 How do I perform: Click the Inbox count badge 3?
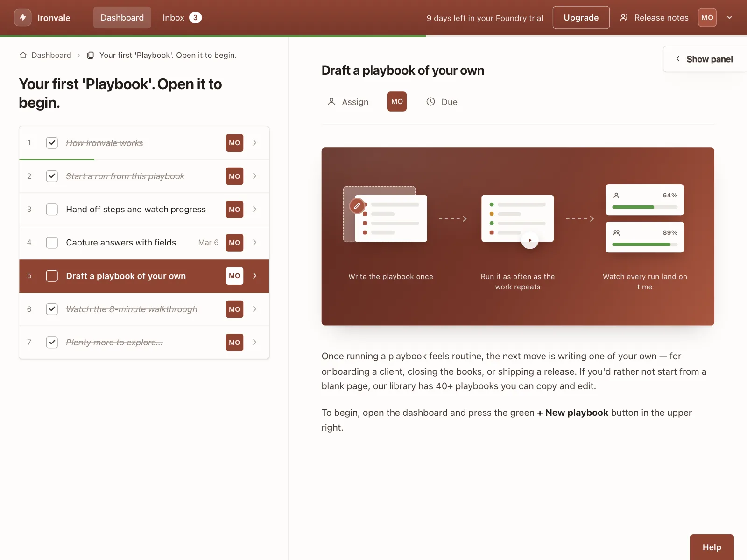click(196, 18)
